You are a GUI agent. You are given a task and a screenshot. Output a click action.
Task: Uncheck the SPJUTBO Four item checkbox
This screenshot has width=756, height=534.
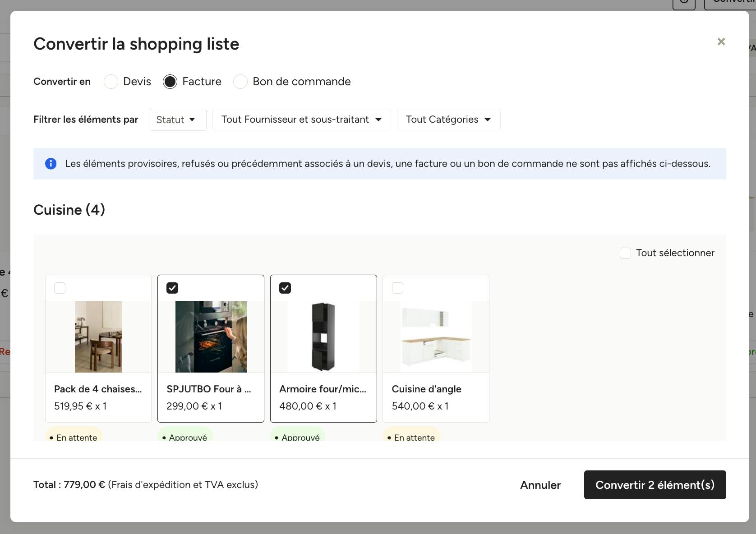[x=172, y=288]
